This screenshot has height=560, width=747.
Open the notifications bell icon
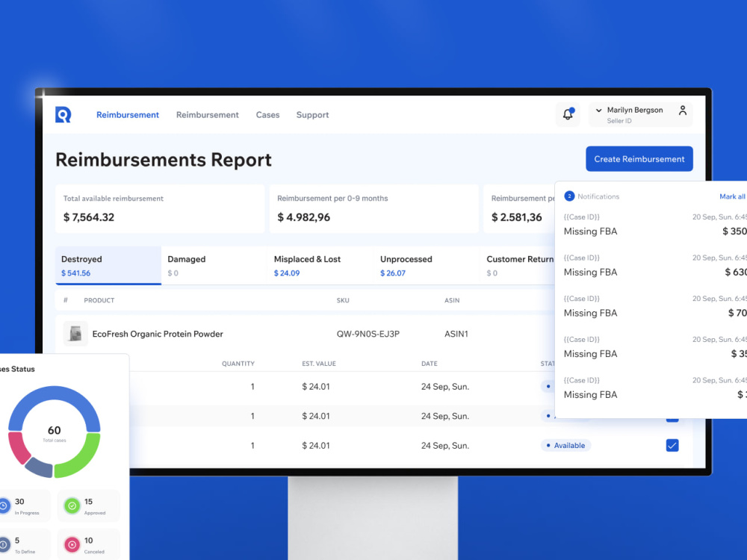(x=568, y=114)
